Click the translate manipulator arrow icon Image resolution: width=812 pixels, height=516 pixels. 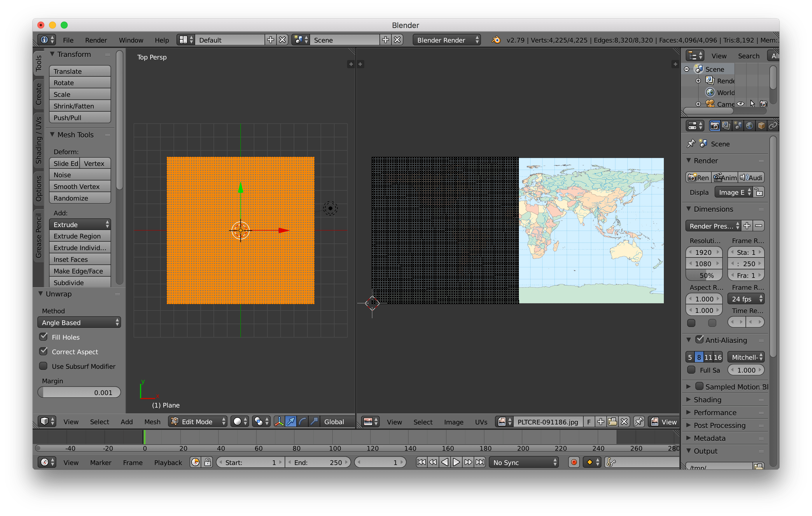291,421
